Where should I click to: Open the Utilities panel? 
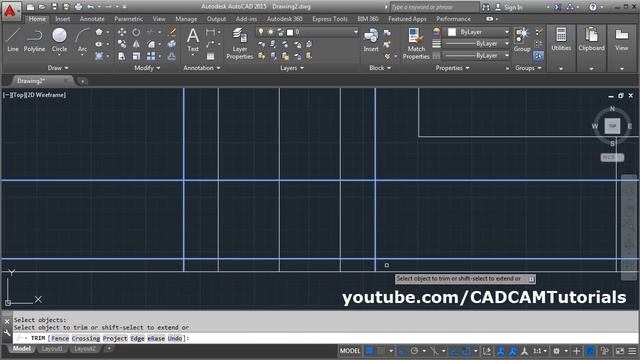coord(561,40)
